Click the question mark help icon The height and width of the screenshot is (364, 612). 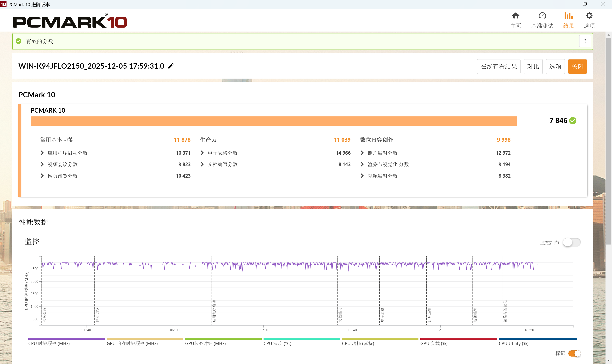click(x=585, y=41)
